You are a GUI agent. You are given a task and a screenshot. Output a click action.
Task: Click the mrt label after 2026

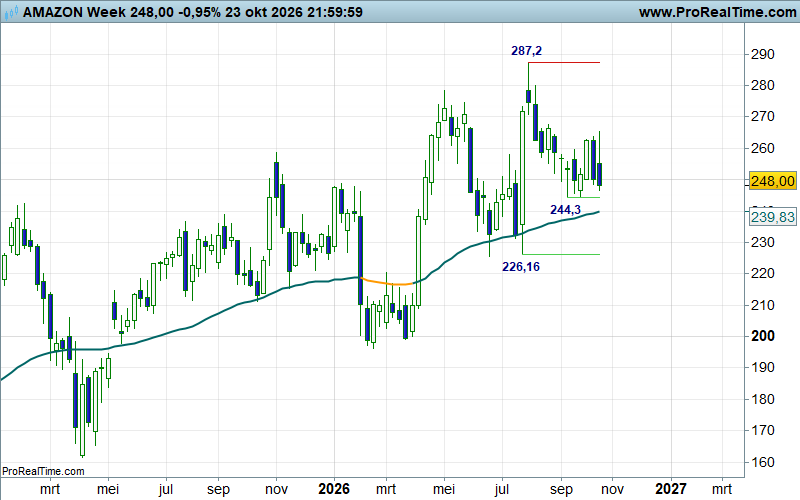coord(386,489)
